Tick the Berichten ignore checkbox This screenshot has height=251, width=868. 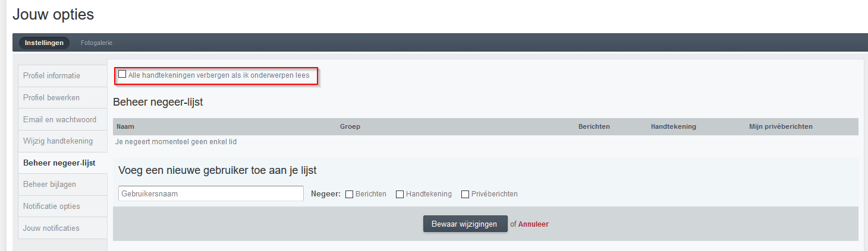coord(350,194)
